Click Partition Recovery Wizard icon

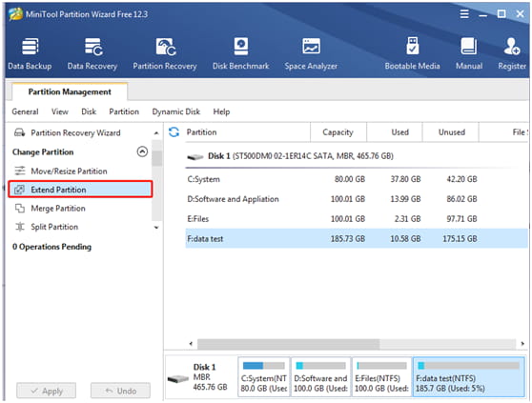(19, 132)
